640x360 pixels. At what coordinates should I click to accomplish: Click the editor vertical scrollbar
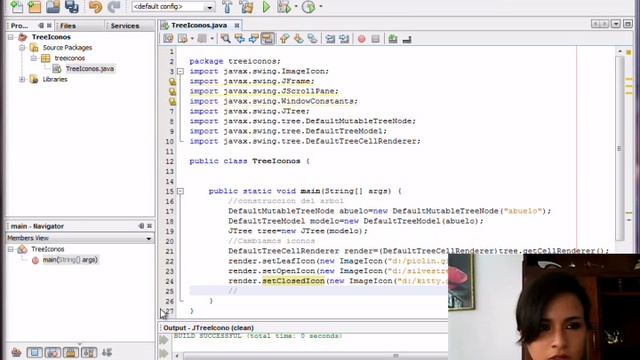pos(620,149)
